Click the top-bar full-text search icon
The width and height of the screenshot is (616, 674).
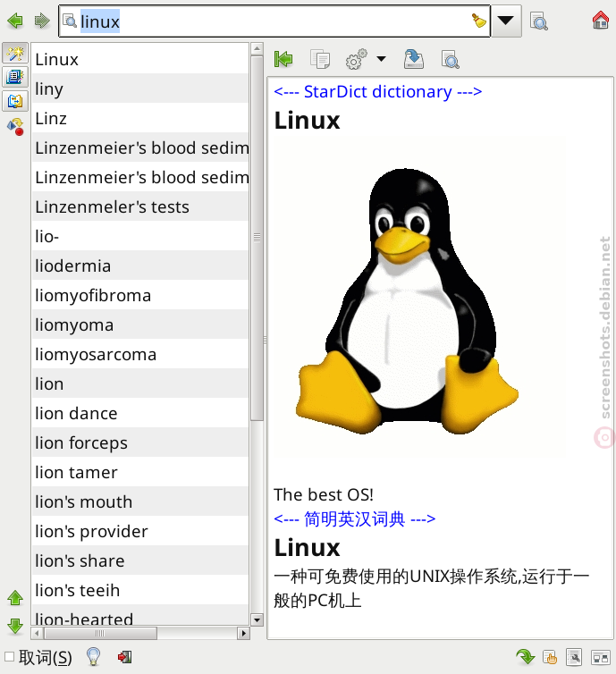[x=538, y=21]
